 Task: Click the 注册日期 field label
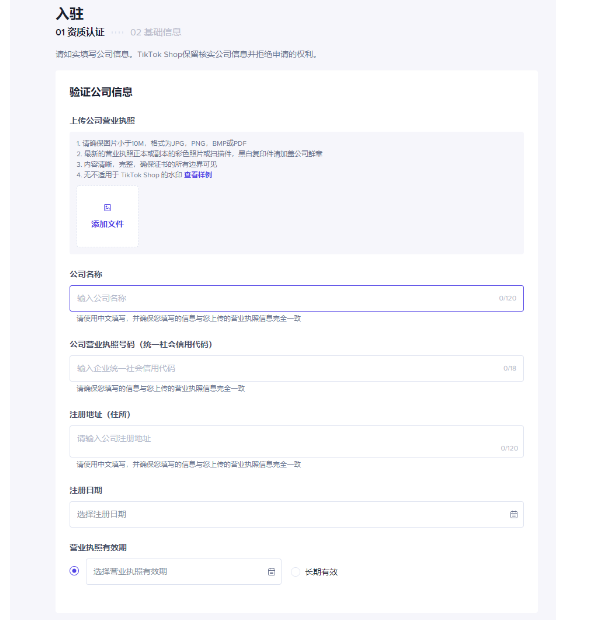pos(86,490)
